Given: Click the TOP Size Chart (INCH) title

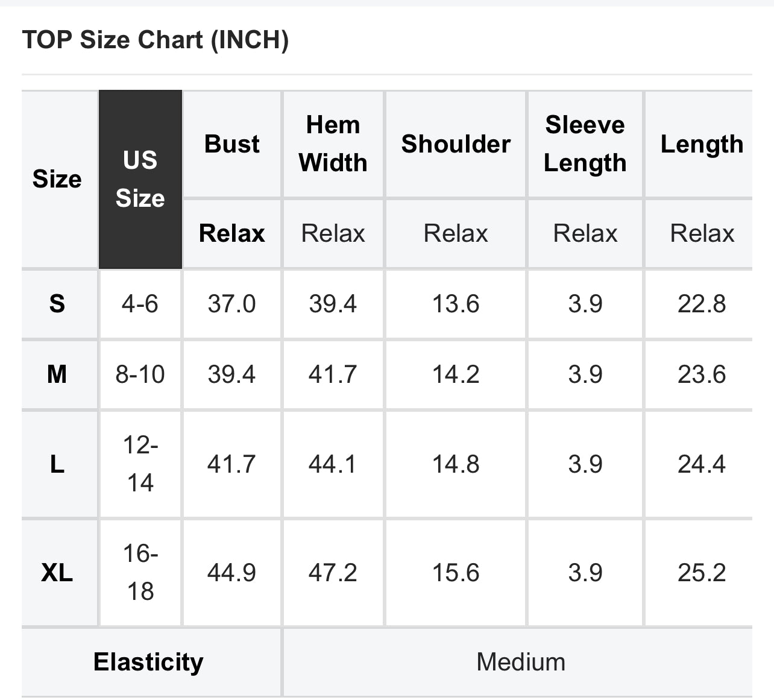Looking at the screenshot, I should click(x=156, y=40).
